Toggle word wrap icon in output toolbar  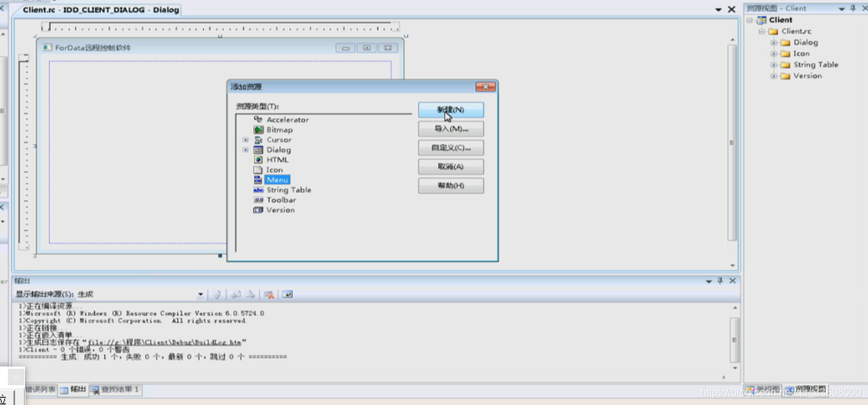pos(287,294)
